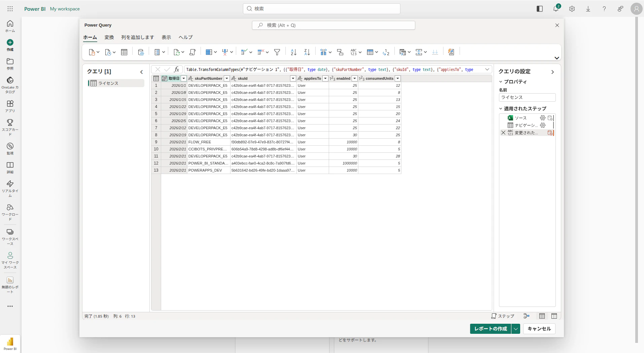The width and height of the screenshot is (644, 353).
Task: Switch to the 表示 tab
Action: click(166, 37)
